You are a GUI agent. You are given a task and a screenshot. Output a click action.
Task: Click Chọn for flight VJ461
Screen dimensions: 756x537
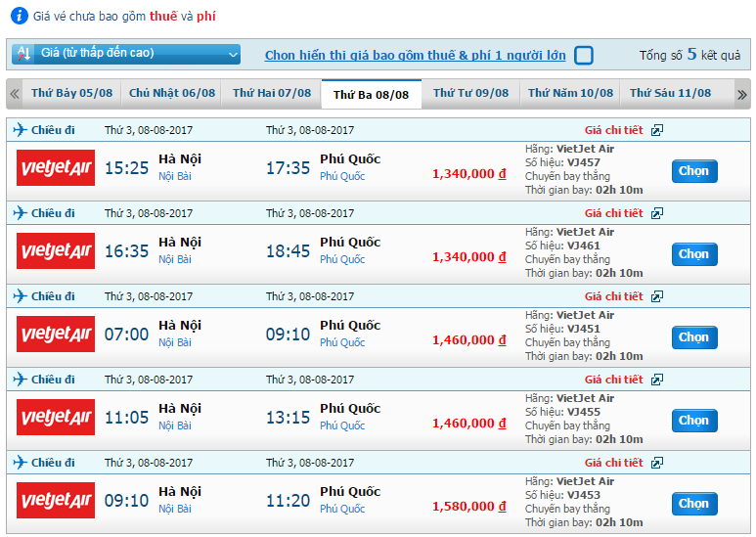(694, 254)
